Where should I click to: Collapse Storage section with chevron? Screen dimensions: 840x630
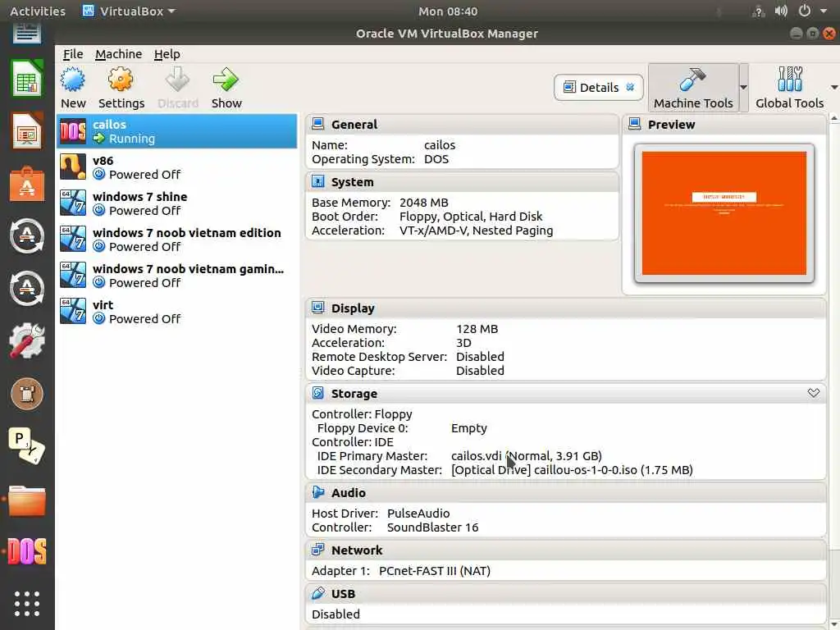[x=813, y=393]
